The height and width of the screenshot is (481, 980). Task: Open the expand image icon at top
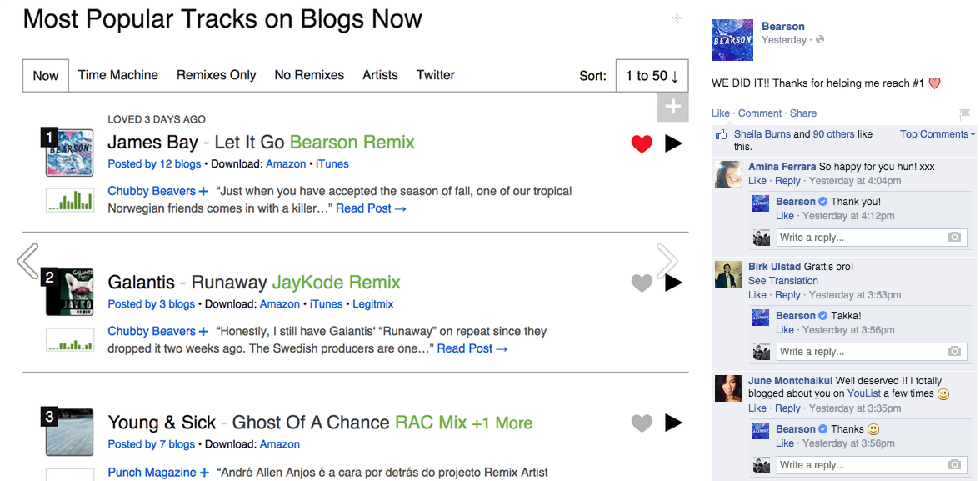(677, 18)
